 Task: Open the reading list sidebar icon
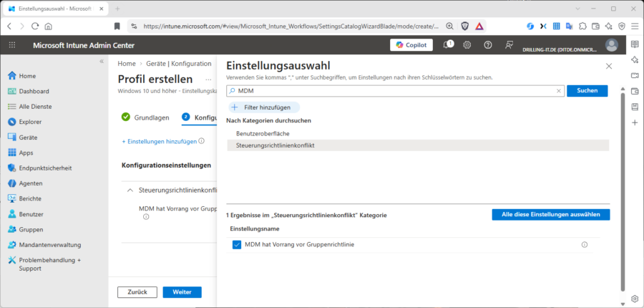pos(635,44)
